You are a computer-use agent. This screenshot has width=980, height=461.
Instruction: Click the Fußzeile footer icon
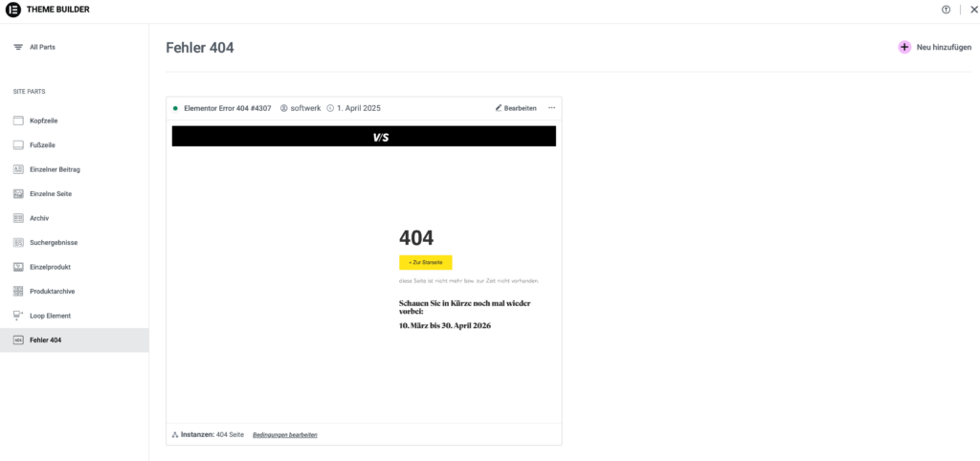click(18, 145)
